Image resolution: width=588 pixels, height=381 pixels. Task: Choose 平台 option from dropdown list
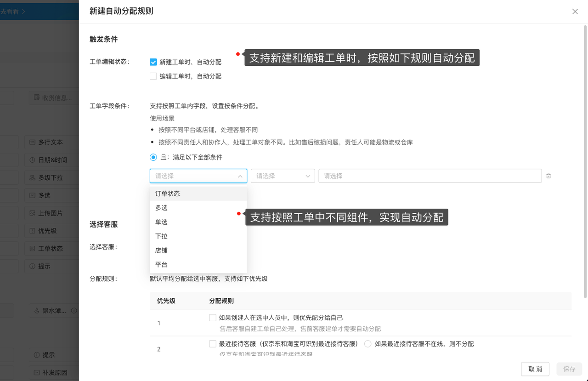click(x=198, y=265)
